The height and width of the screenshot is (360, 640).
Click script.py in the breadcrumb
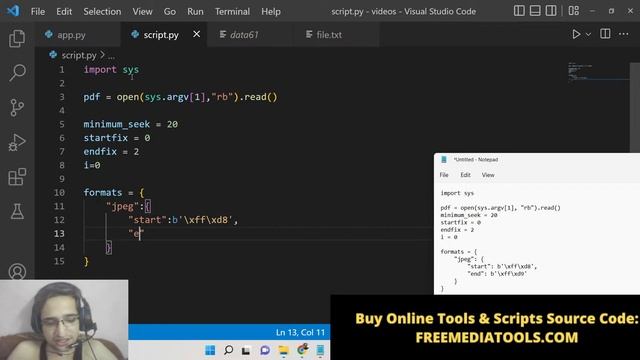coord(79,55)
